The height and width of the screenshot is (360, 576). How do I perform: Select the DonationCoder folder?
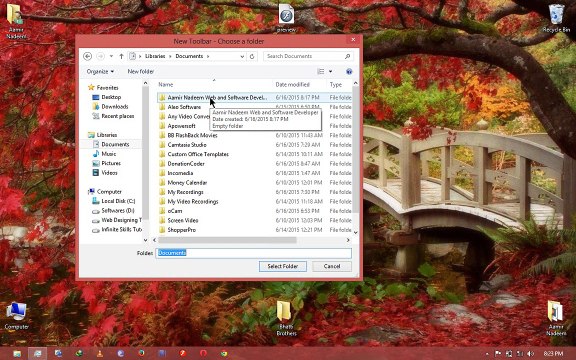pos(186,163)
